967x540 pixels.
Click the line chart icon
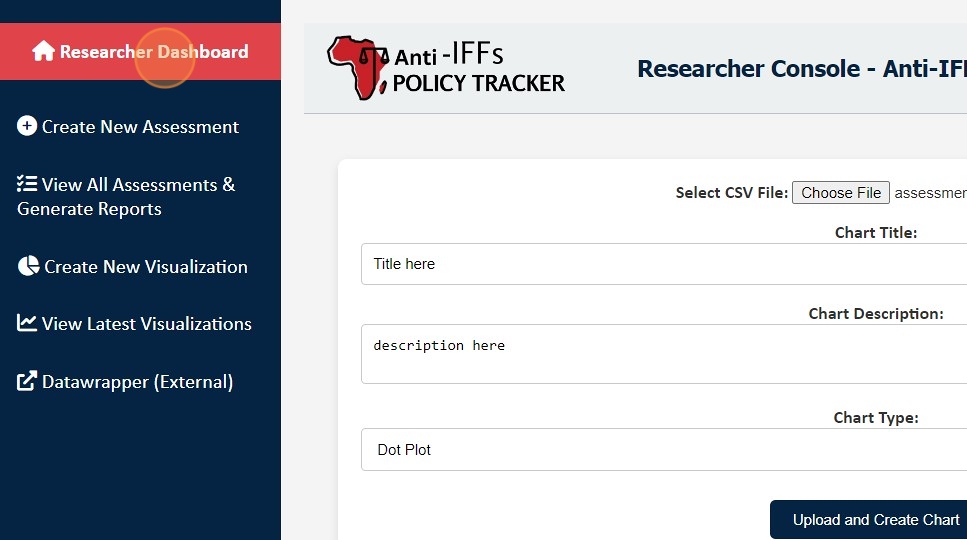coord(27,324)
